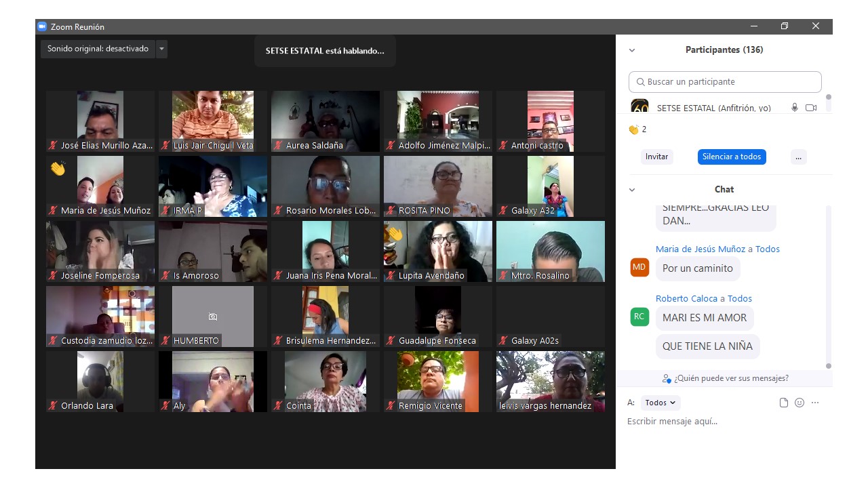Click muted mic icon on IRMA P tile

click(165, 210)
